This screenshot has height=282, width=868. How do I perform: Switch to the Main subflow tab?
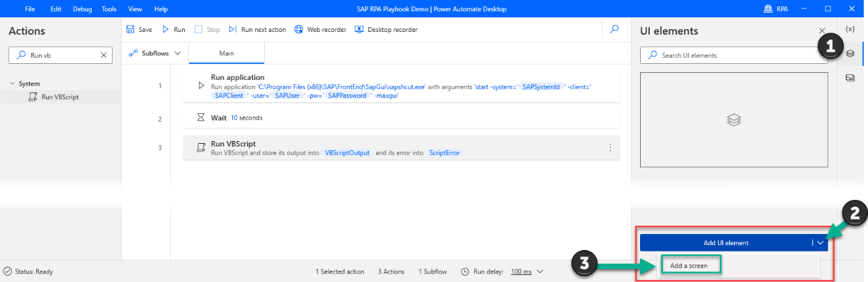coord(227,53)
